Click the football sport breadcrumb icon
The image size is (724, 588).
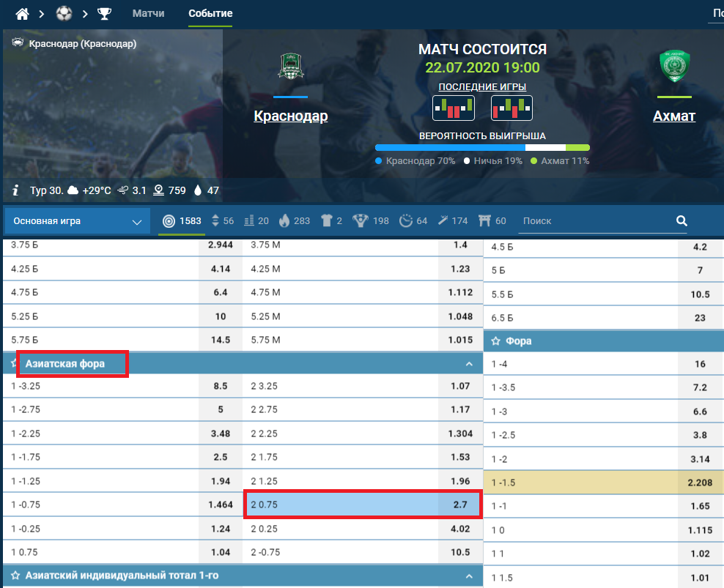64,14
